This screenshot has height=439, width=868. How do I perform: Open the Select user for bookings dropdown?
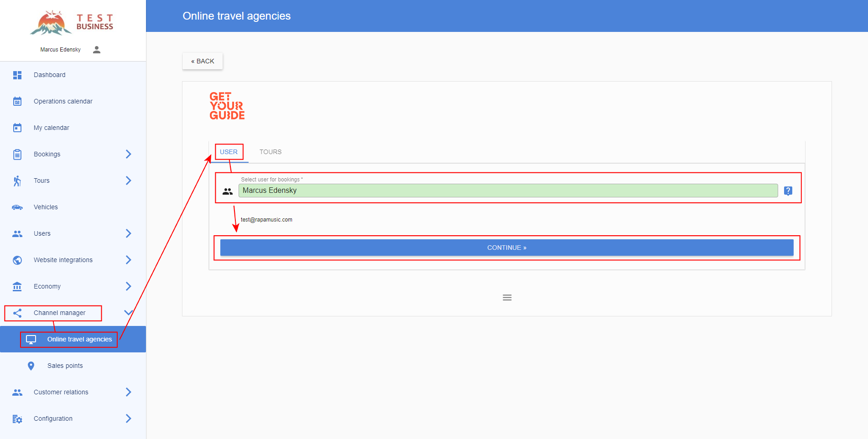[x=508, y=191]
